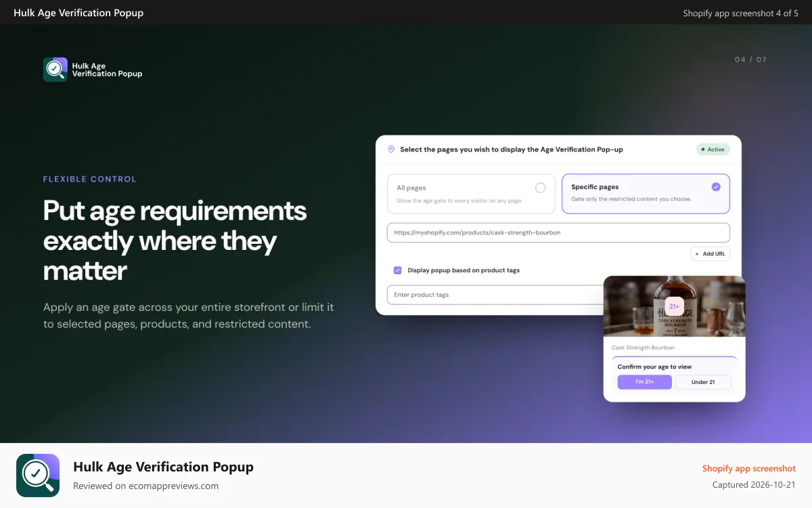The height and width of the screenshot is (508, 812).
Task: Click the cask-strength-bourbon URL field
Action: [558, 232]
